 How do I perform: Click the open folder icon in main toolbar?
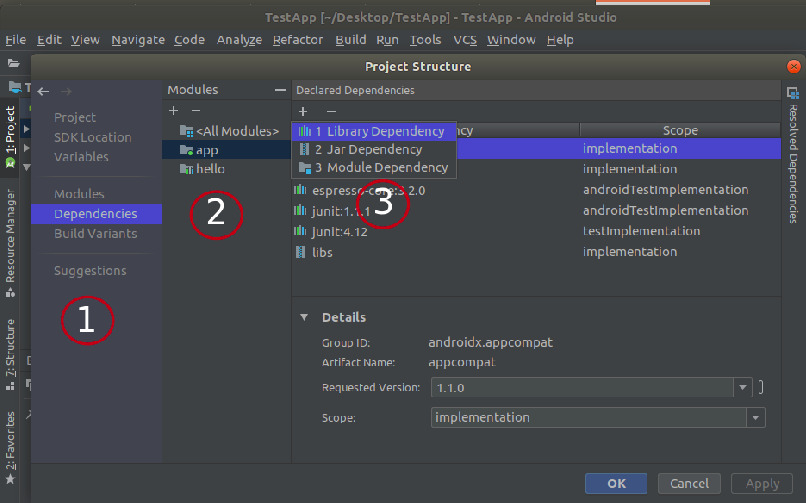13,63
